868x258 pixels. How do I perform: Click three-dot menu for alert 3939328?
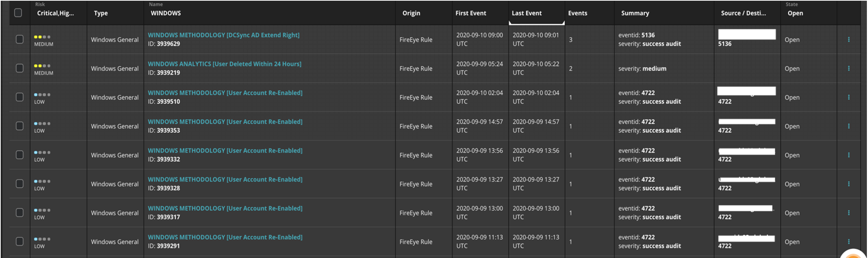pos(849,184)
